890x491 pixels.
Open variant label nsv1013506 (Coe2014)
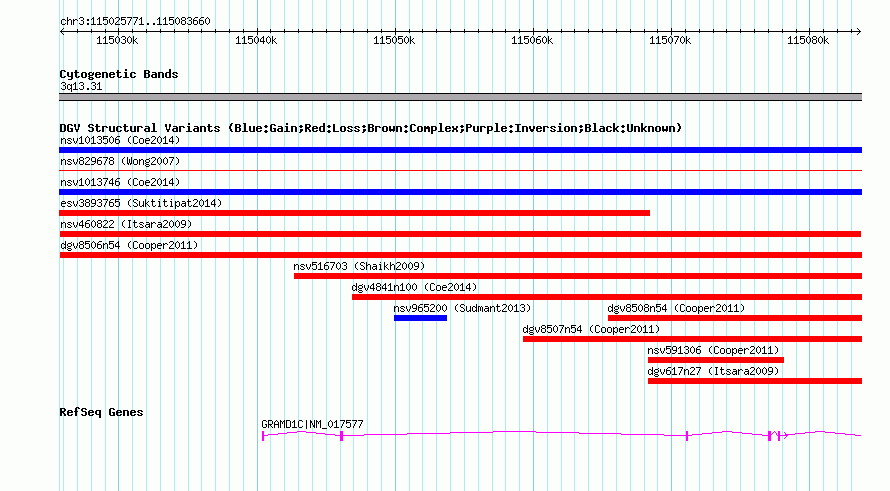coord(120,140)
